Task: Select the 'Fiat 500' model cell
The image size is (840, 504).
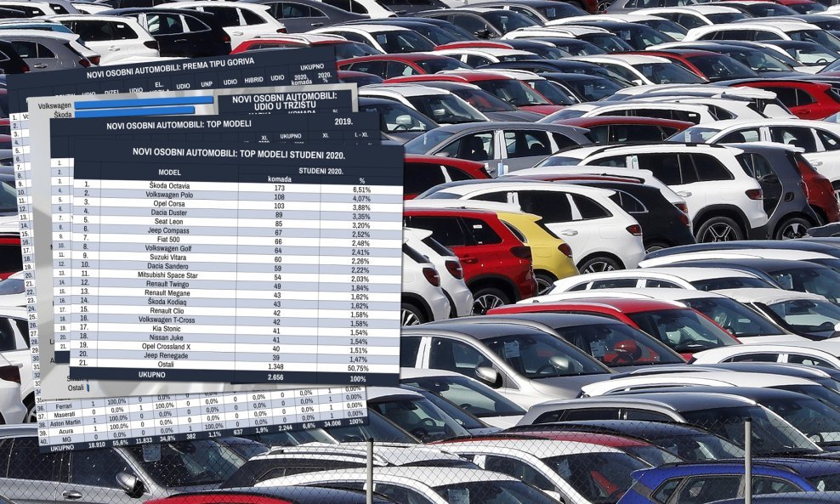Action: [x=169, y=240]
